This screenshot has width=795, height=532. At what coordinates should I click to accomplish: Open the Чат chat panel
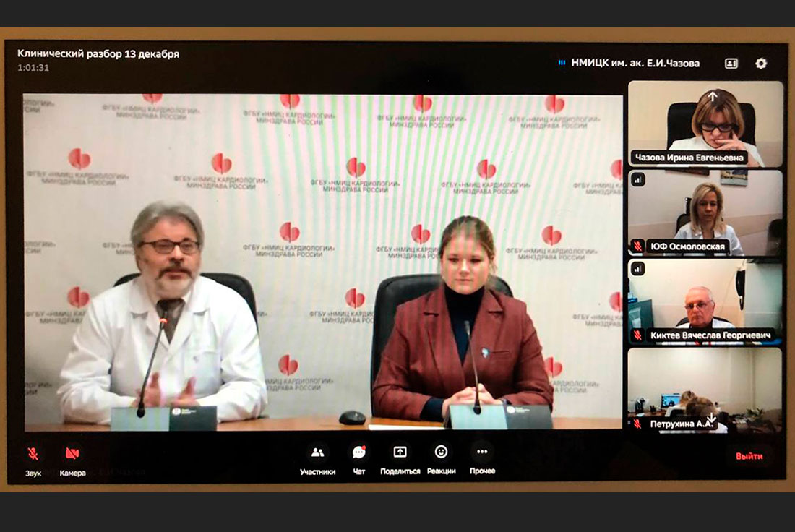click(x=359, y=452)
